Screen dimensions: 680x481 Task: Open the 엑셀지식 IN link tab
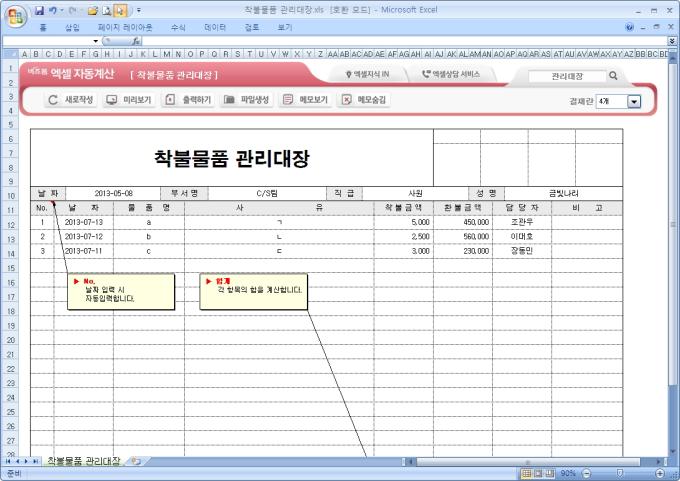(x=367, y=75)
